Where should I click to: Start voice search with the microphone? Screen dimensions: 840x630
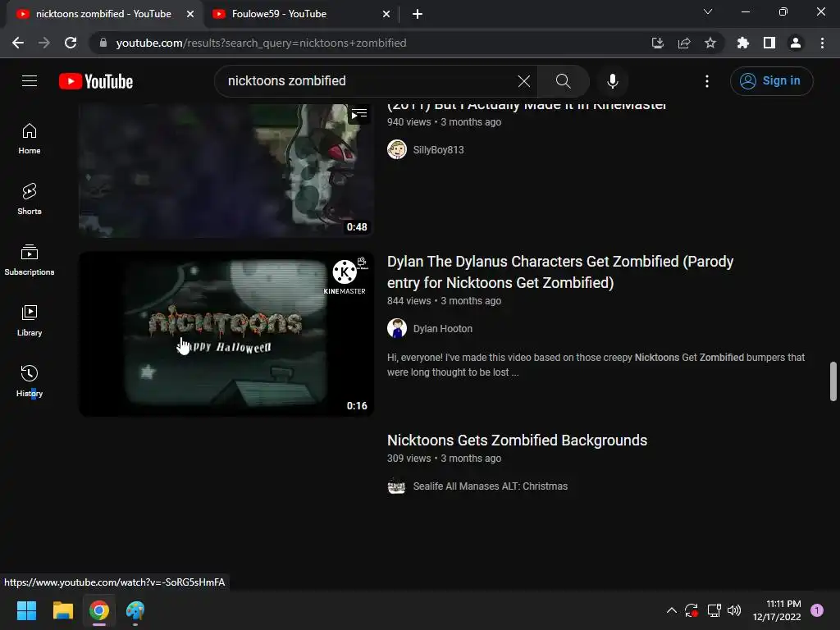click(x=612, y=81)
